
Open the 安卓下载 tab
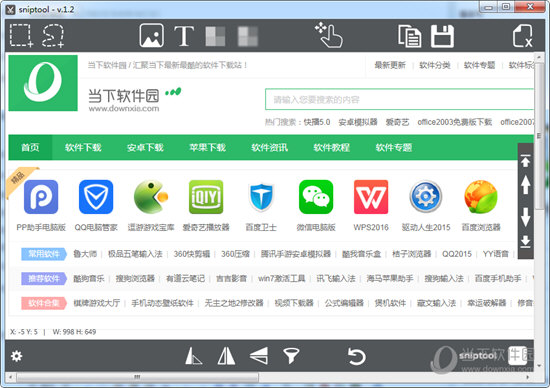145,147
